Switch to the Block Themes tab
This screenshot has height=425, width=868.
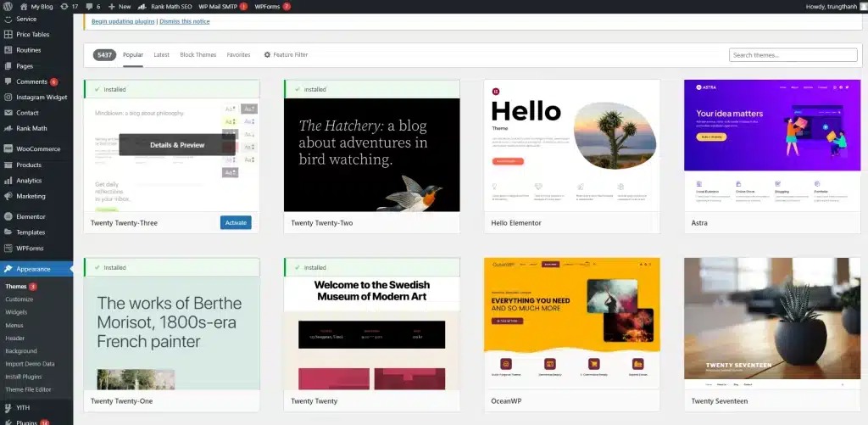[198, 54]
